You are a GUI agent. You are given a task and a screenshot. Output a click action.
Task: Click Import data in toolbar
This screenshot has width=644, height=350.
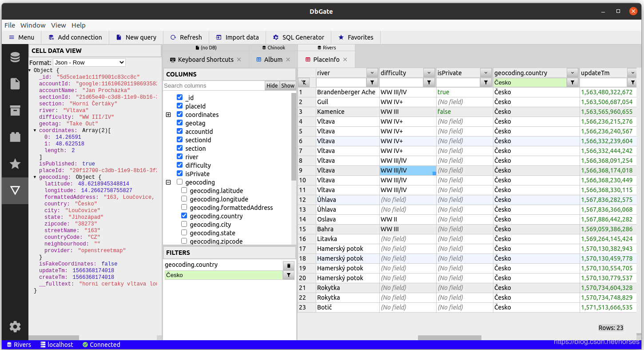(x=237, y=37)
